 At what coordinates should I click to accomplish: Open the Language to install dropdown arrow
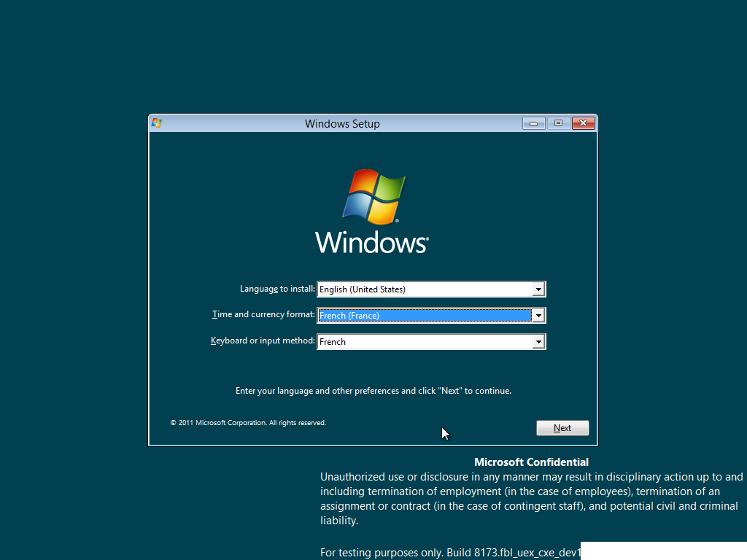(538, 289)
